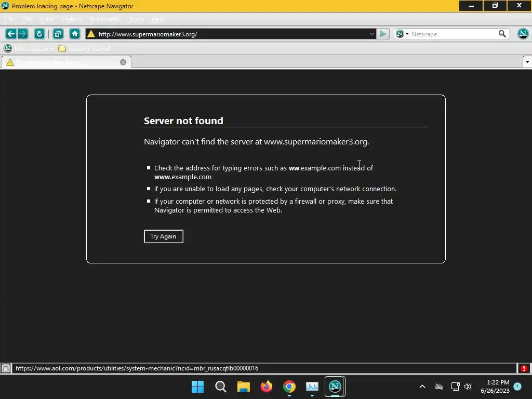Image resolution: width=532 pixels, height=399 pixels.
Task: Open the Getting Started bookmarks folder
Action: (84, 48)
